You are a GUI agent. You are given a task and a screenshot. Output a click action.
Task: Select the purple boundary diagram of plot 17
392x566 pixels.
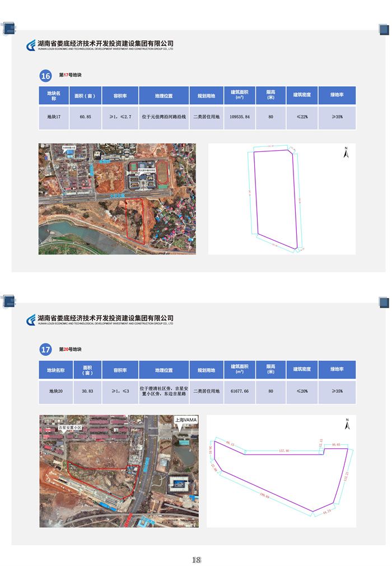(x=275, y=199)
